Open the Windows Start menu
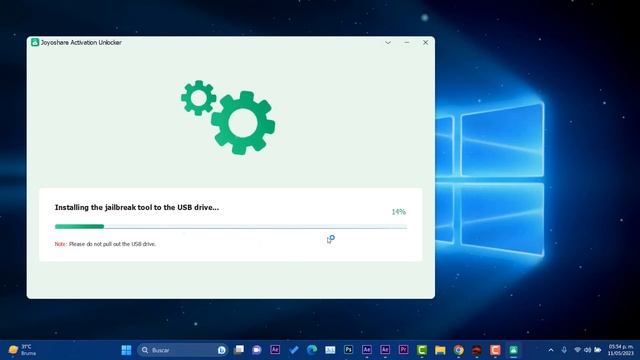640x360 pixels. (127, 350)
